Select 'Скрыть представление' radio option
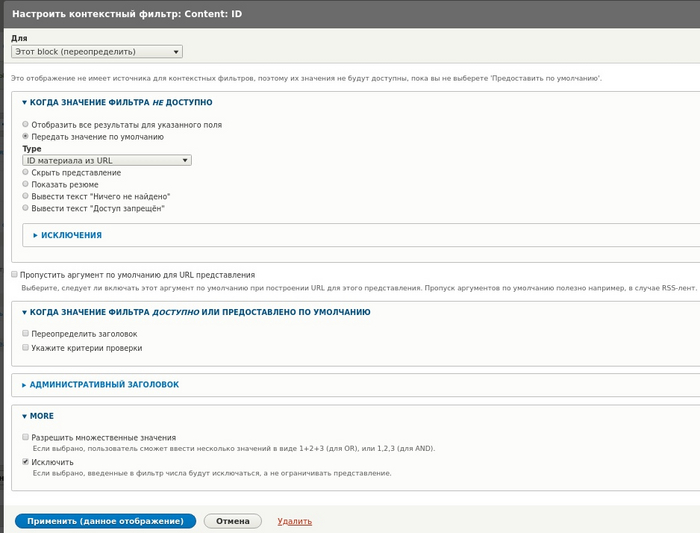Screen dimensions: 700x533 click(x=26, y=172)
